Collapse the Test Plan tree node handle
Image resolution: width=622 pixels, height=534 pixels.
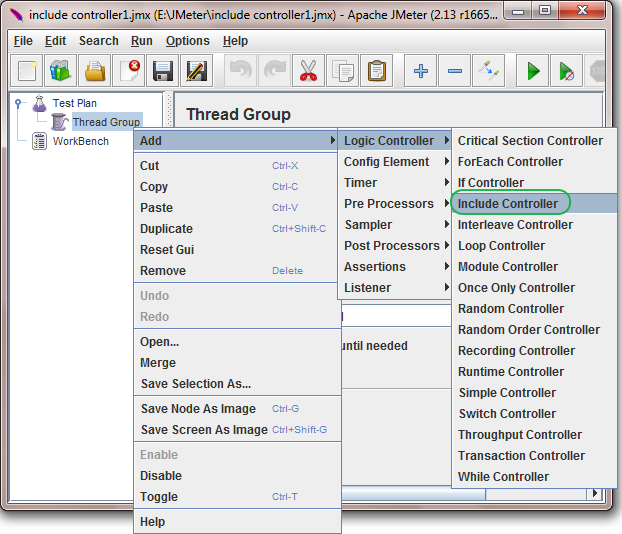[18, 104]
